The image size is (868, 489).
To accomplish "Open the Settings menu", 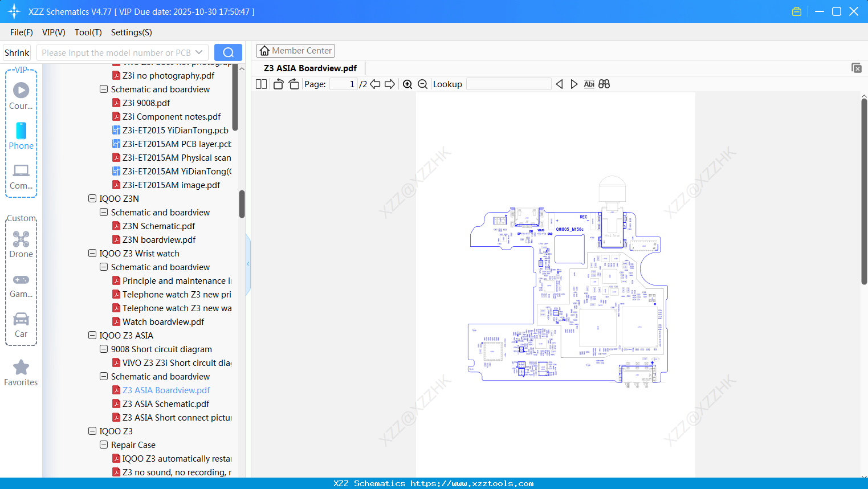I will click(132, 32).
